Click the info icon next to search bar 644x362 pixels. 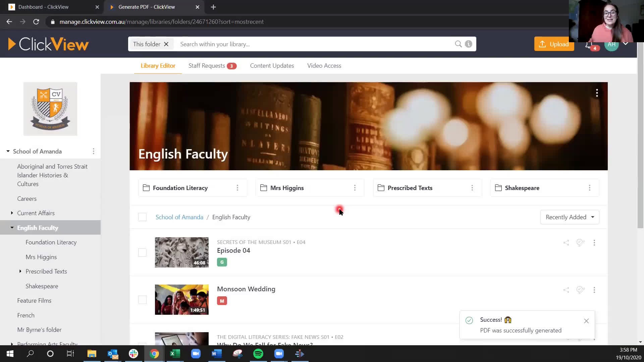coord(469,44)
